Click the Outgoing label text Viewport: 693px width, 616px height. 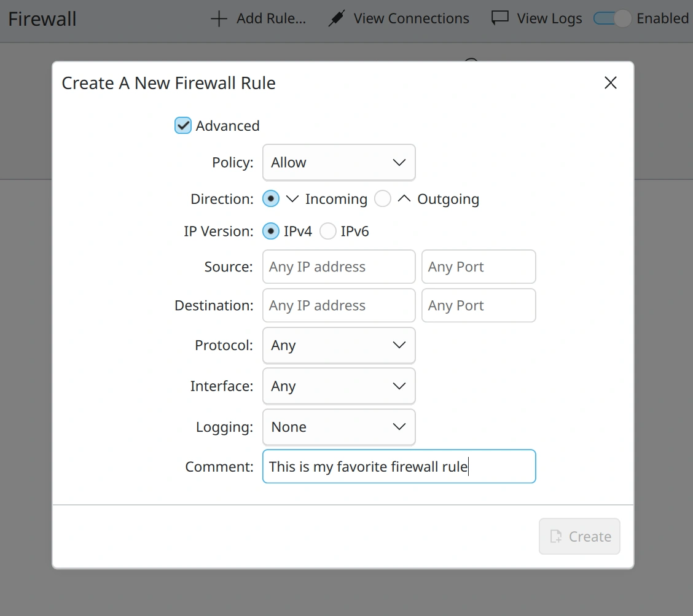pos(448,199)
